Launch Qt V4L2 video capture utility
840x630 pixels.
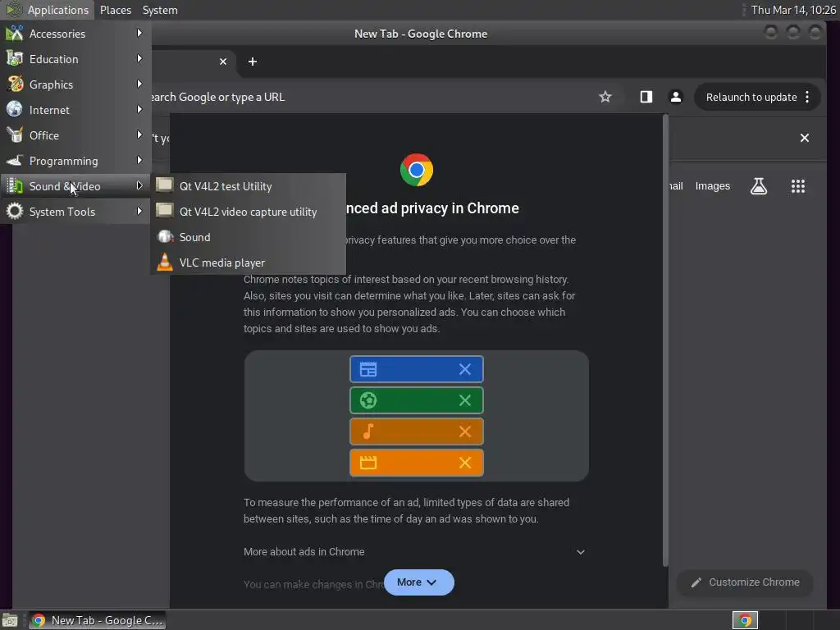[248, 212]
